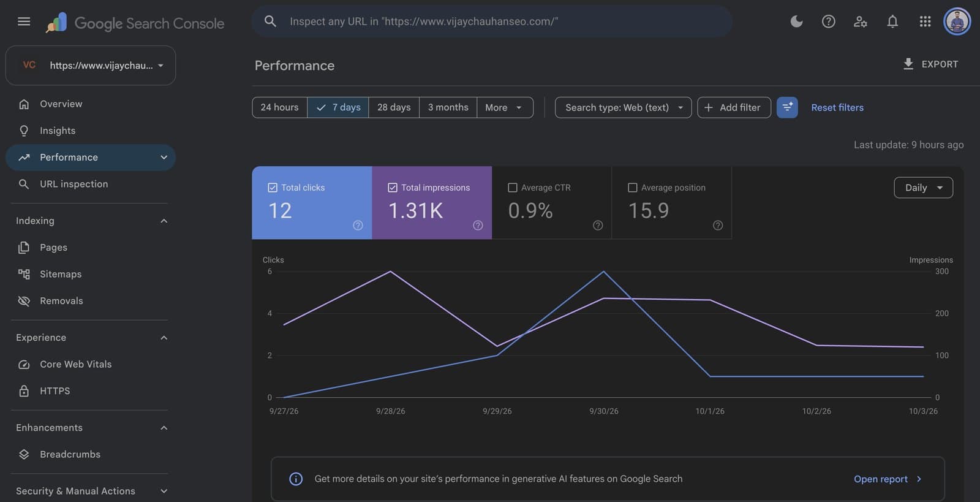
Task: Click the arrow next to Open report
Action: tap(919, 479)
